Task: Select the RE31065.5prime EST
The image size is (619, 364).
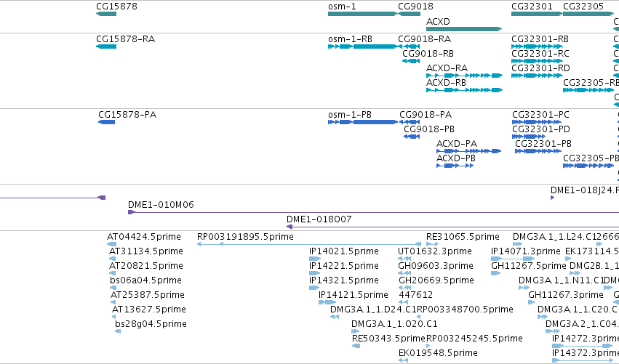Action: click(x=432, y=245)
